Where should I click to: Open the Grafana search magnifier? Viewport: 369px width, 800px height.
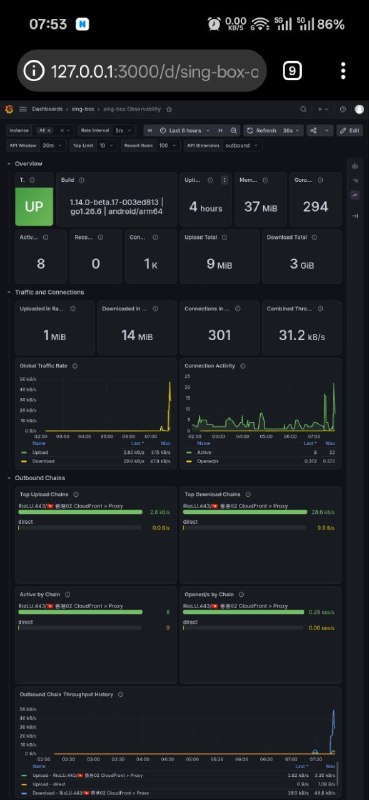[303, 109]
